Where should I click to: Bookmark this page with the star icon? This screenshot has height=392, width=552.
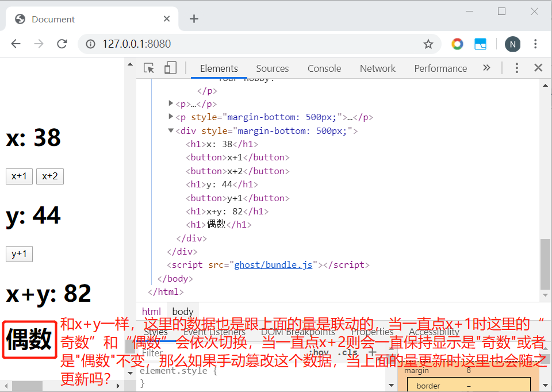(x=428, y=44)
